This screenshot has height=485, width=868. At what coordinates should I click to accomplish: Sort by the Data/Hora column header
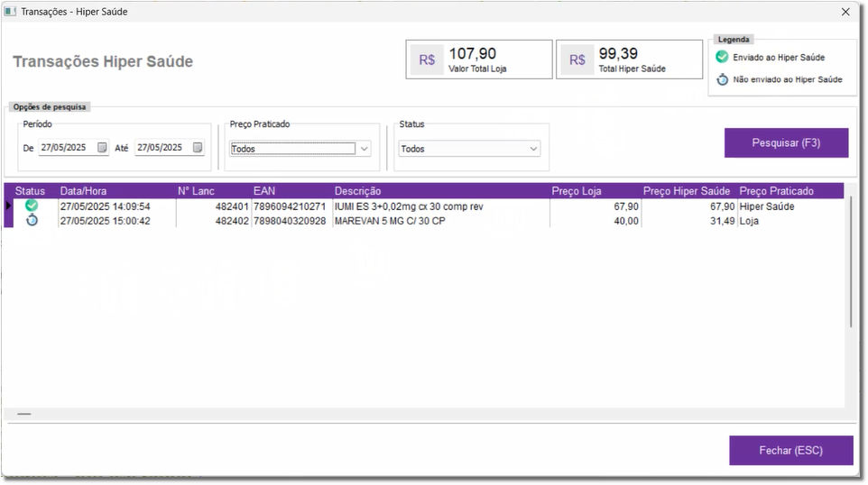[x=83, y=191]
